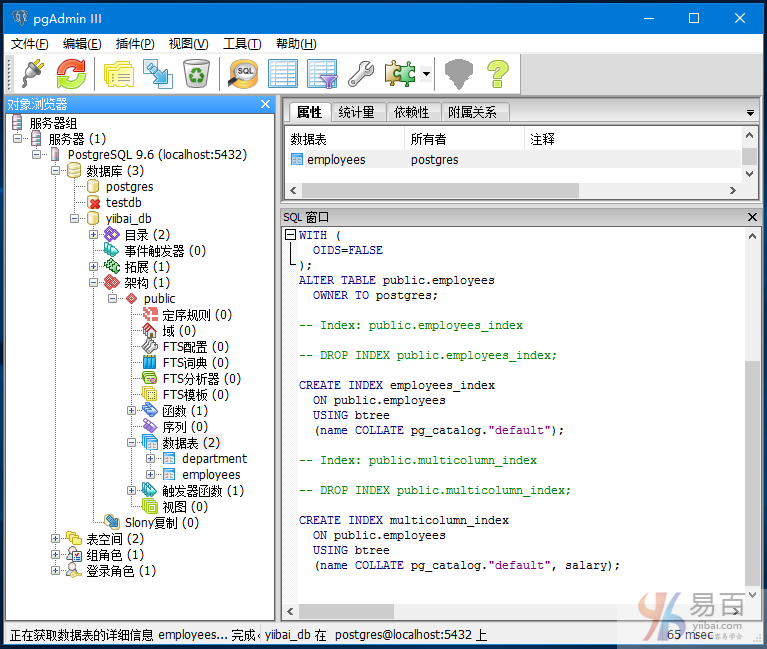This screenshot has height=649, width=767.
Task: Open the help question mark icon
Action: [497, 73]
